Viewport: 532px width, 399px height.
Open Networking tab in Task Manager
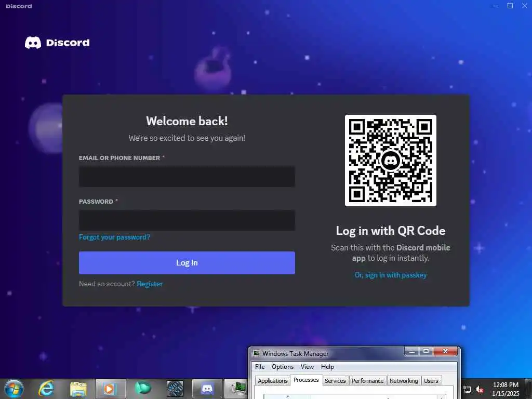[404, 381]
